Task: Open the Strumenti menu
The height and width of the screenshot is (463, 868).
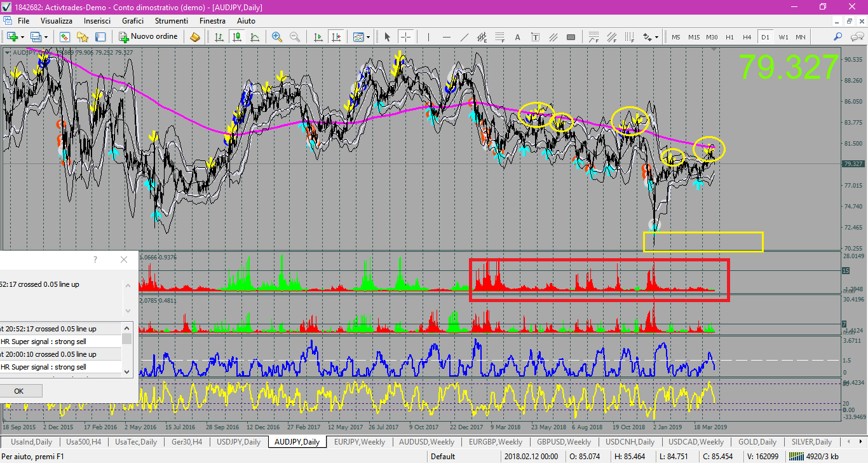Action: coord(172,21)
